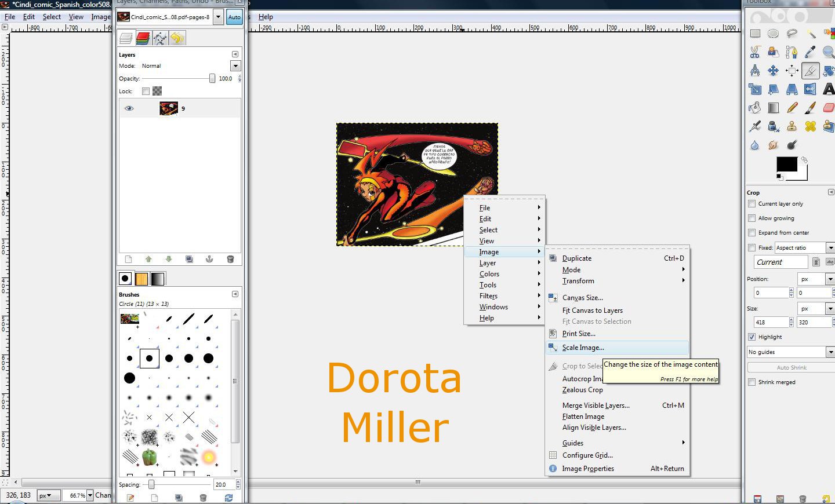Enable the Allow growing checkbox
Image resolution: width=835 pixels, height=504 pixels.
coord(752,218)
